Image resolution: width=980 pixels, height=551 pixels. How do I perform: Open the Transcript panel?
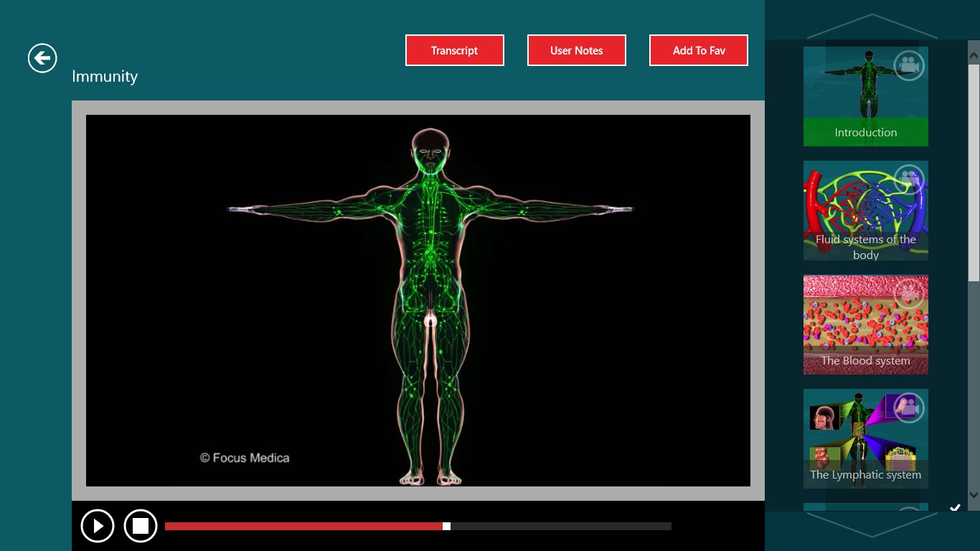coord(455,50)
